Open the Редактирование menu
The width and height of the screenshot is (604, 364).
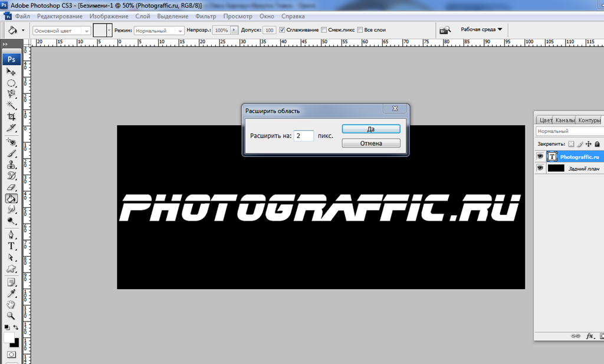60,16
